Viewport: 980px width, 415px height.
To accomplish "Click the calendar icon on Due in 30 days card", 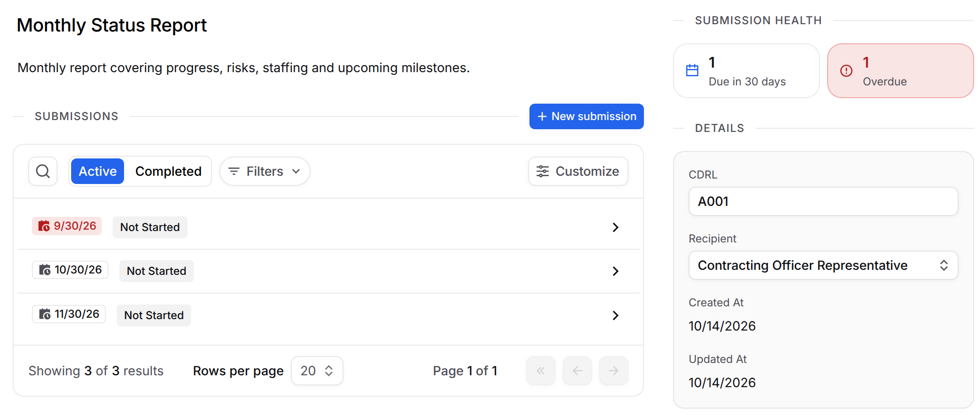I will pyautogui.click(x=692, y=70).
